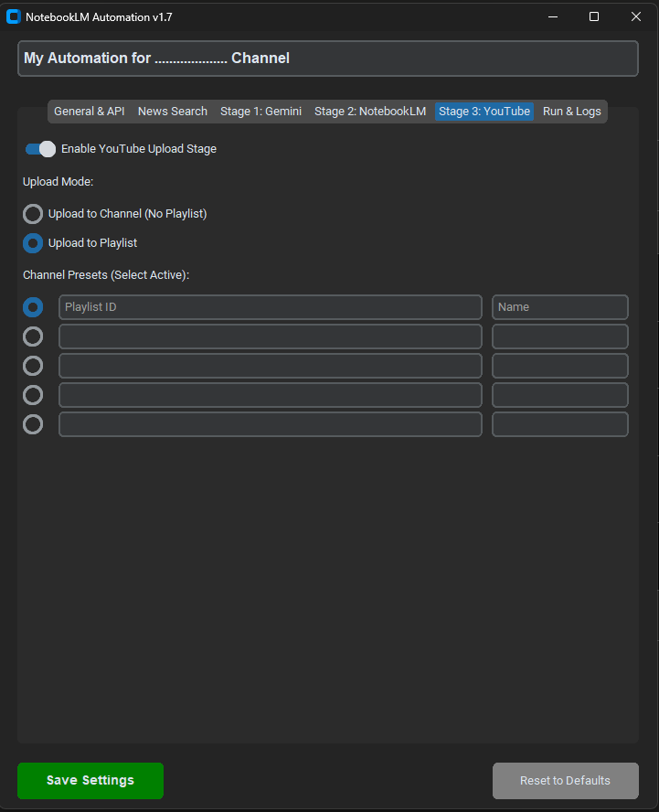Click the My Automation for Channel title field
659x812 pixels.
[328, 59]
